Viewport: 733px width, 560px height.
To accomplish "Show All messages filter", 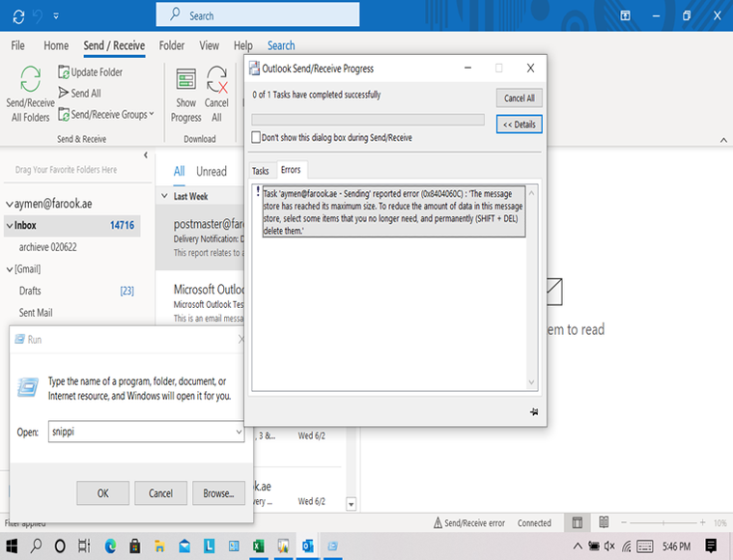I will click(179, 171).
